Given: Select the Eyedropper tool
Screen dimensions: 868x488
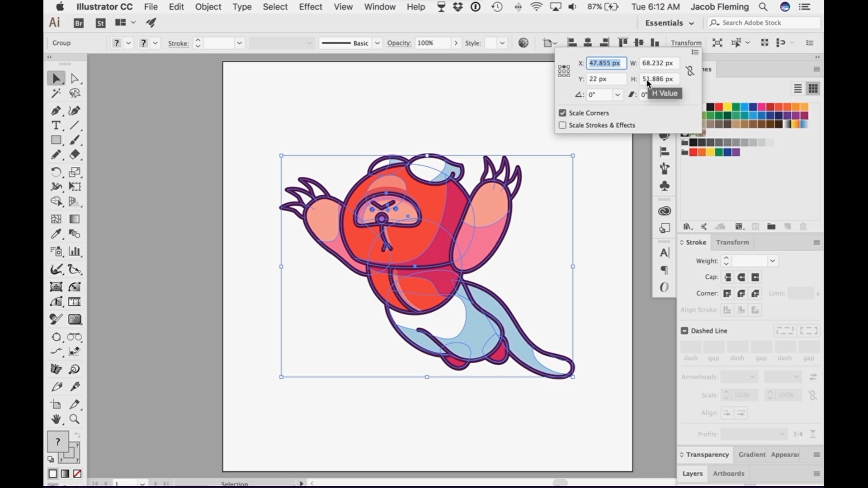Looking at the screenshot, I should 56,234.
